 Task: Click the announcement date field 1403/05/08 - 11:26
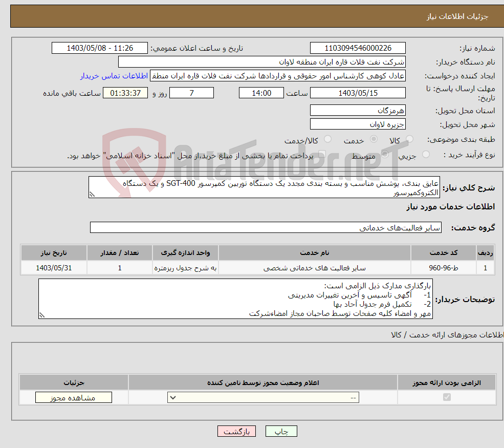[100, 48]
